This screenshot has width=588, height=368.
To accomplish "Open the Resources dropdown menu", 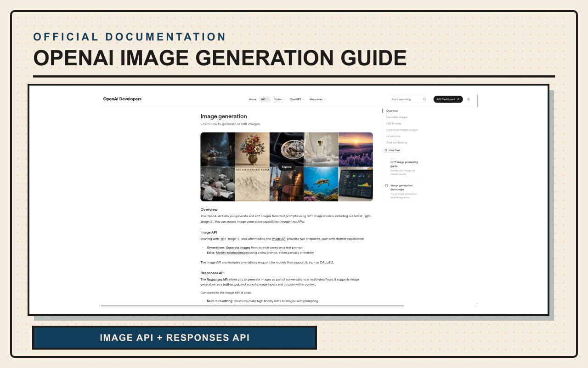I will [x=318, y=99].
